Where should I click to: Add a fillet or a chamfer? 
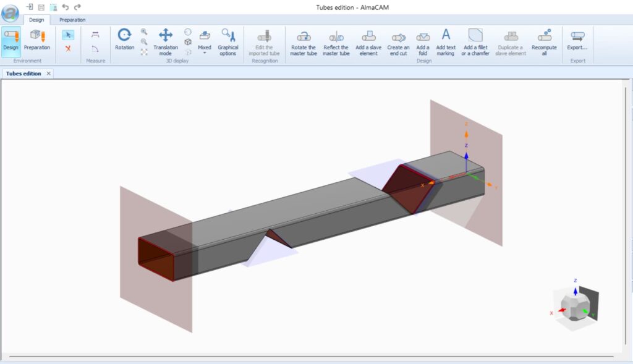(475, 42)
